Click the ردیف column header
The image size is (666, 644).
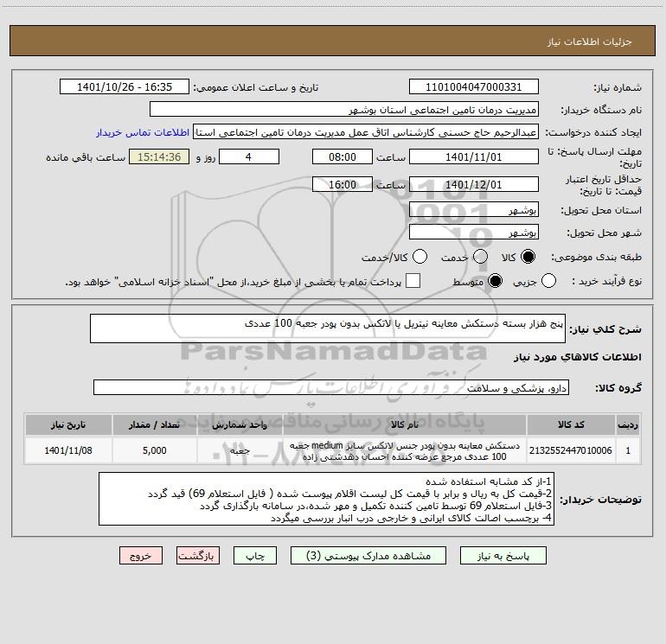coord(628,424)
